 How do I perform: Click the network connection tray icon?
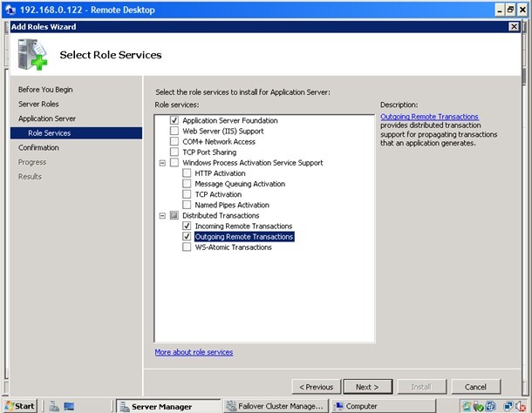pos(508,406)
